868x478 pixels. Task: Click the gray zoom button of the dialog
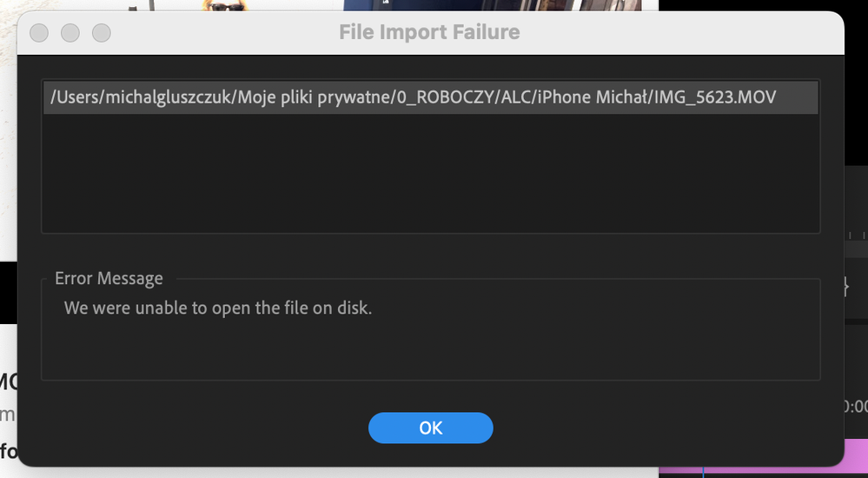point(102,33)
